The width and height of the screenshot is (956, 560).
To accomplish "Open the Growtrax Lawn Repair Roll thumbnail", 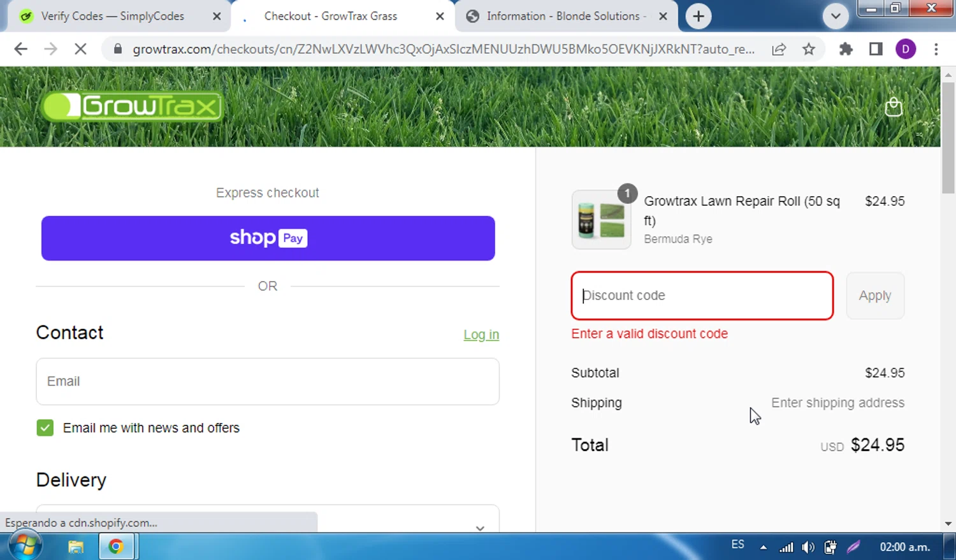I will [601, 220].
